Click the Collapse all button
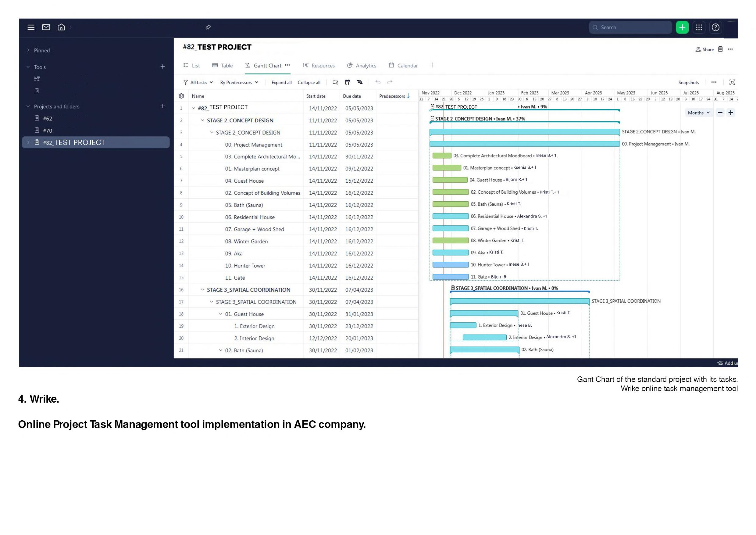 click(309, 82)
